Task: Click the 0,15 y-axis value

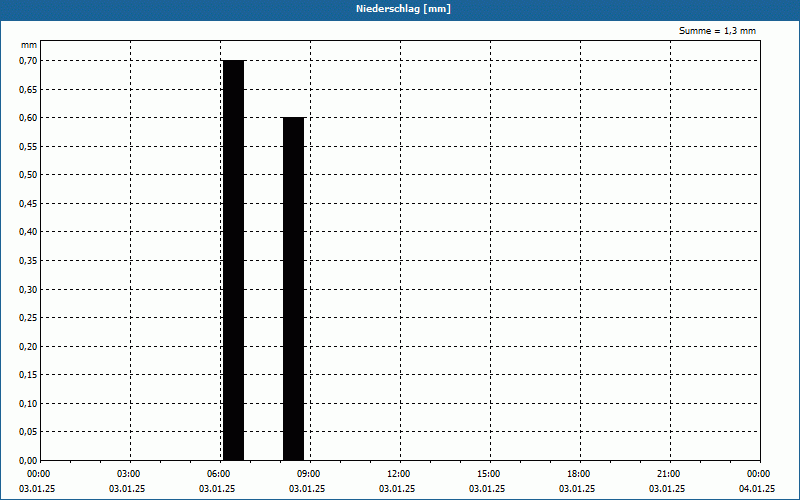Action: point(28,375)
